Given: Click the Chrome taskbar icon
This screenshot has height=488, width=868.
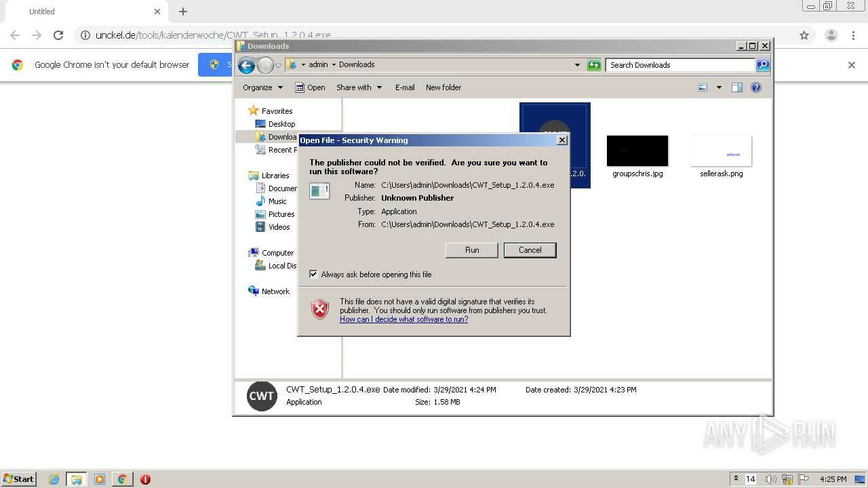Looking at the screenshot, I should click(x=122, y=479).
